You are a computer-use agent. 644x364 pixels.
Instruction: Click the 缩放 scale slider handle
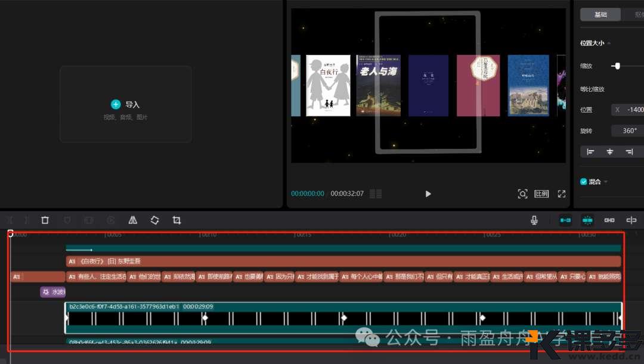click(617, 66)
